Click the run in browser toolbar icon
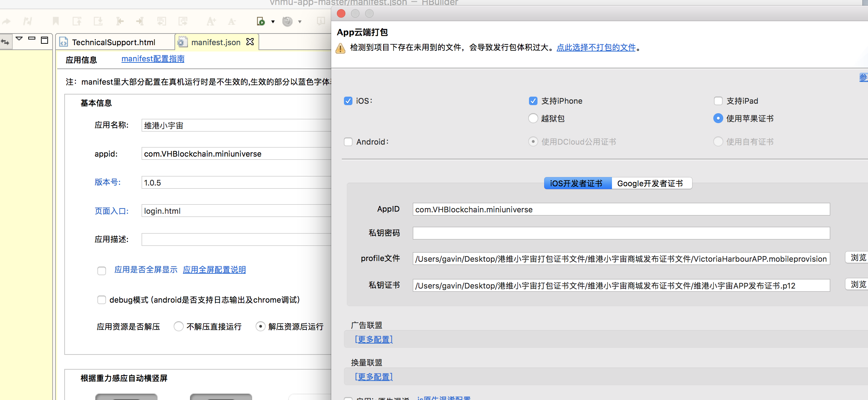The height and width of the screenshot is (400, 868). point(261,22)
